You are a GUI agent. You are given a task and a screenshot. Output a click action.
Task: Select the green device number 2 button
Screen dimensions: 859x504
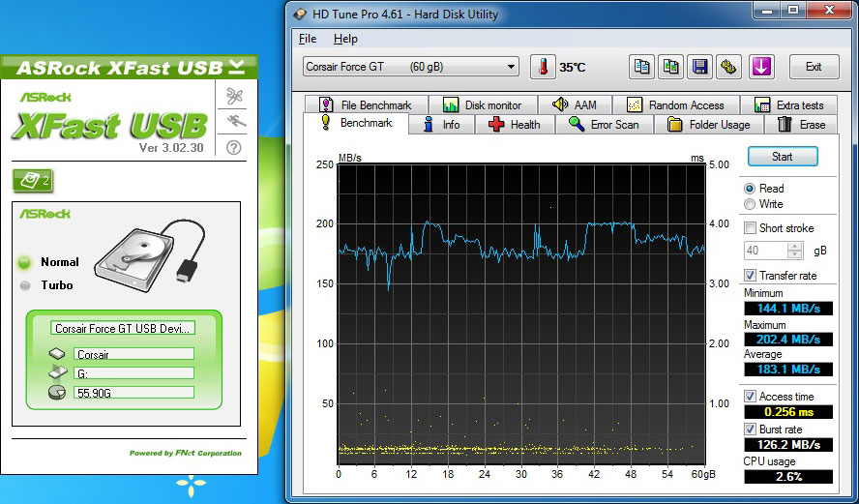tap(33, 181)
